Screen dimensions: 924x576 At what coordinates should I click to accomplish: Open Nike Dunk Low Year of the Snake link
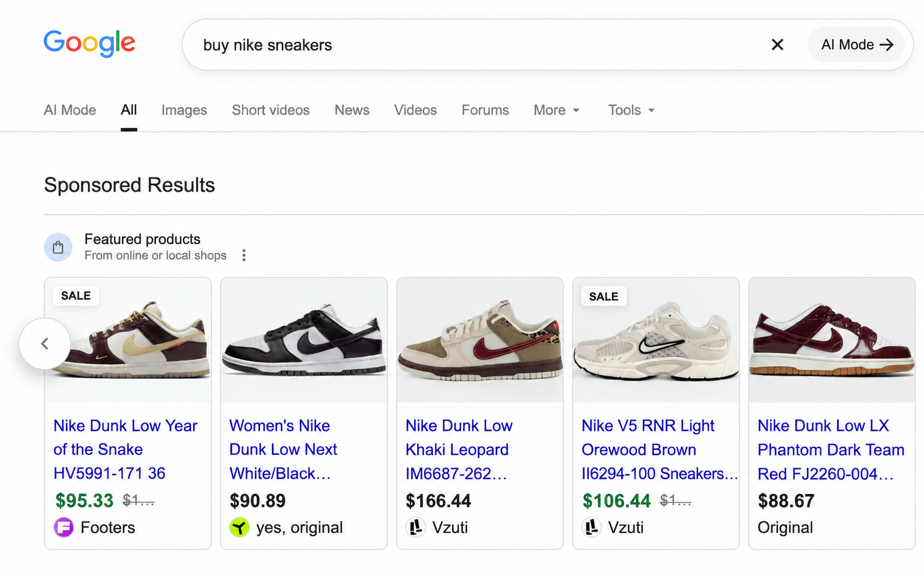click(x=126, y=449)
